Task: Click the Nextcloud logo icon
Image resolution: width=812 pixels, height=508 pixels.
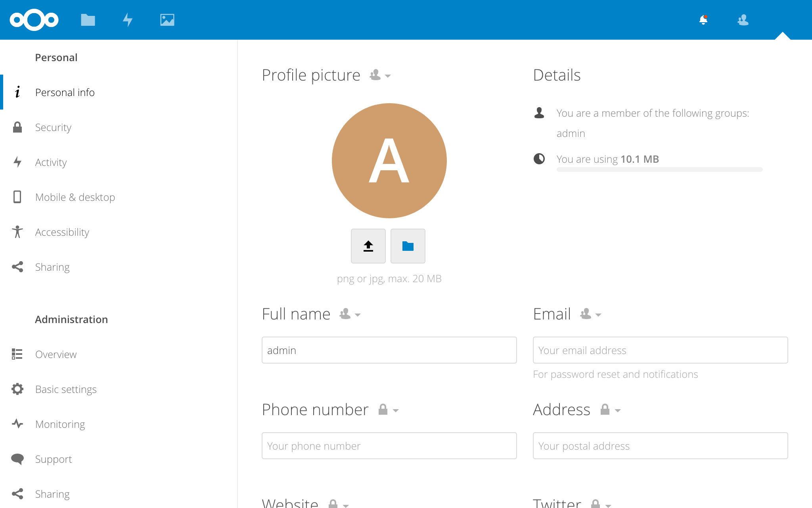Action: coord(35,19)
